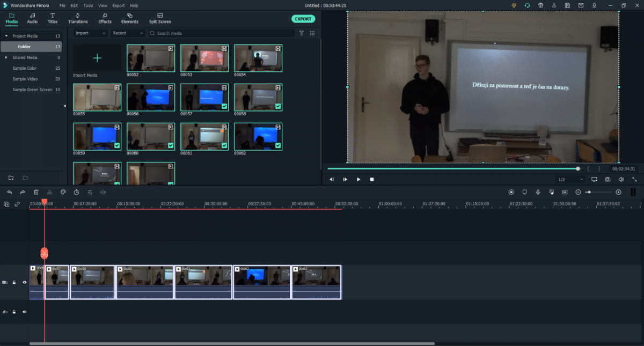The width and height of the screenshot is (644, 346).
Task: Click the scissors split icon in toolbar
Action: tap(49, 192)
